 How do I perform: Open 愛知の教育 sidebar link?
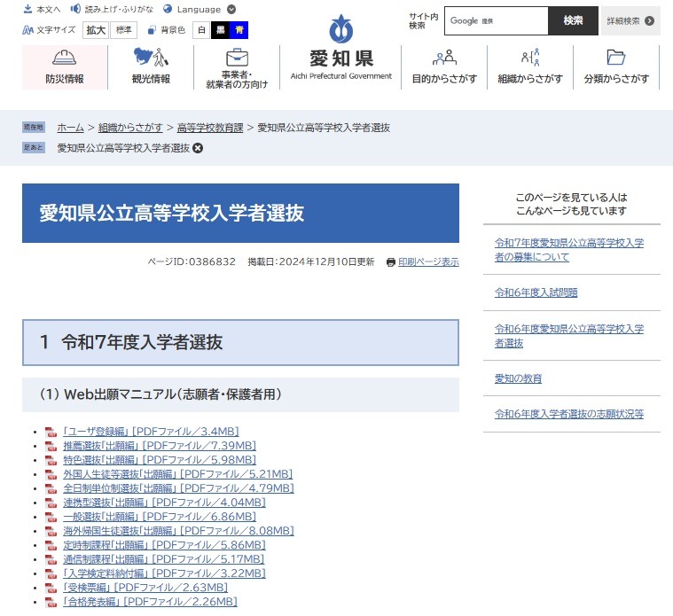pyautogui.click(x=518, y=378)
